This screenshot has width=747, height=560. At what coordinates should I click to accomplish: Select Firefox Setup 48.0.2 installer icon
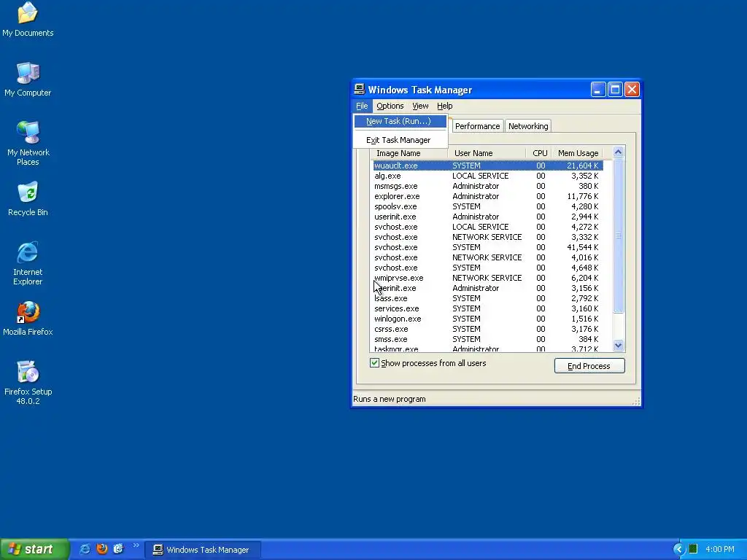tap(28, 382)
